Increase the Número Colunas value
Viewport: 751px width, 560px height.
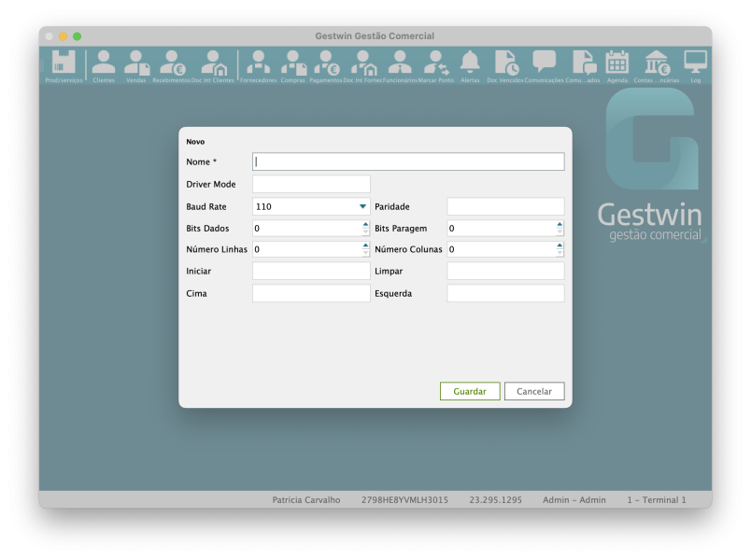(560, 245)
